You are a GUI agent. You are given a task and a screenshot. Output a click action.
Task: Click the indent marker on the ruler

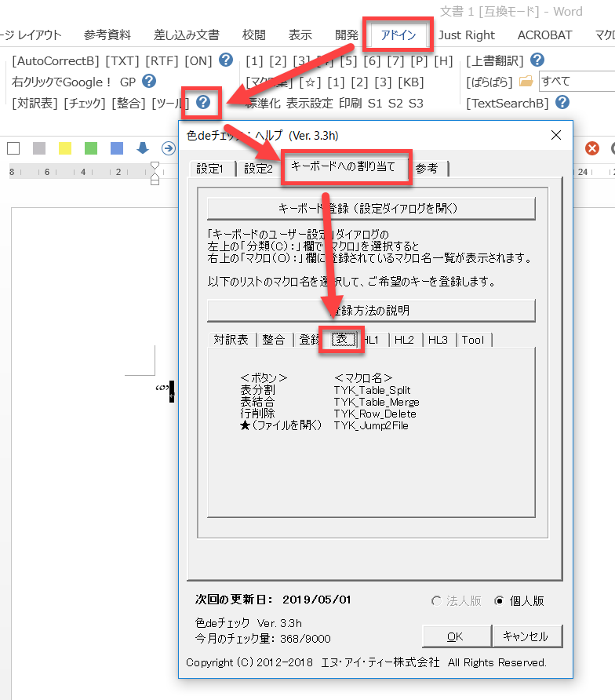coord(155,173)
